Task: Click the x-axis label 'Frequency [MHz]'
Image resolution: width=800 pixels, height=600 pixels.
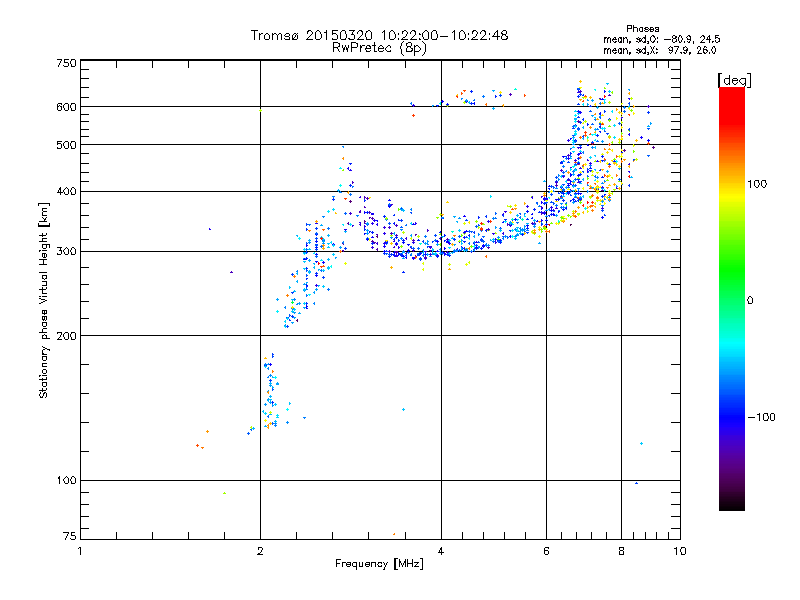Action: (379, 564)
